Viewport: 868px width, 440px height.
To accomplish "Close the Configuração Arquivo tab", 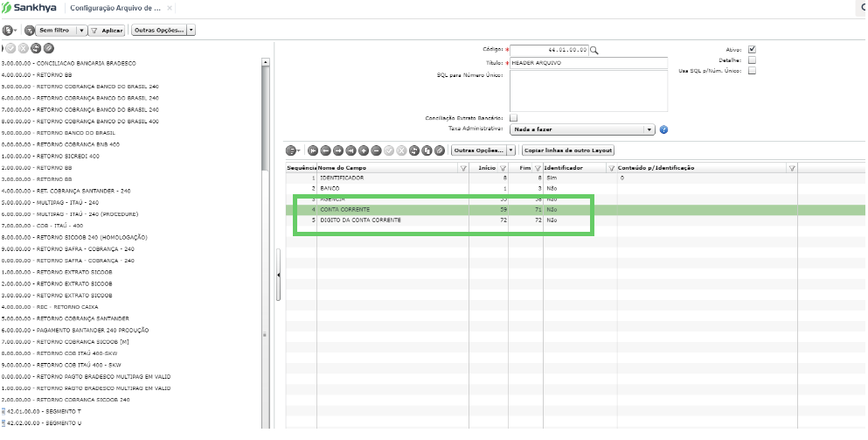I will pyautogui.click(x=170, y=9).
